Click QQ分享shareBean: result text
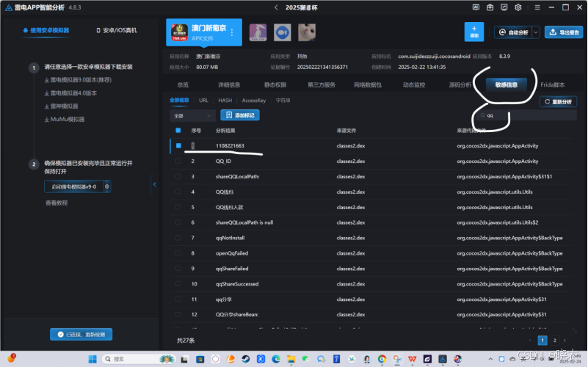Image resolution: width=588 pixels, height=367 pixels. click(237, 314)
